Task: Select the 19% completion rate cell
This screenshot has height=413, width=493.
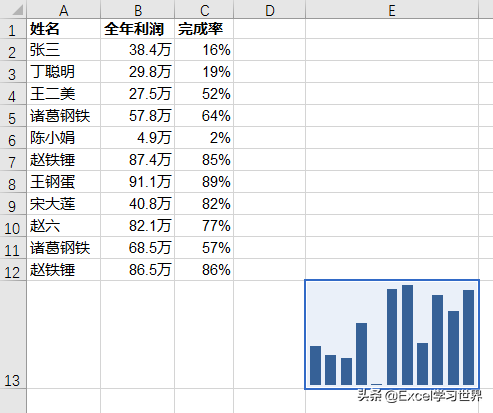Action: [204, 72]
